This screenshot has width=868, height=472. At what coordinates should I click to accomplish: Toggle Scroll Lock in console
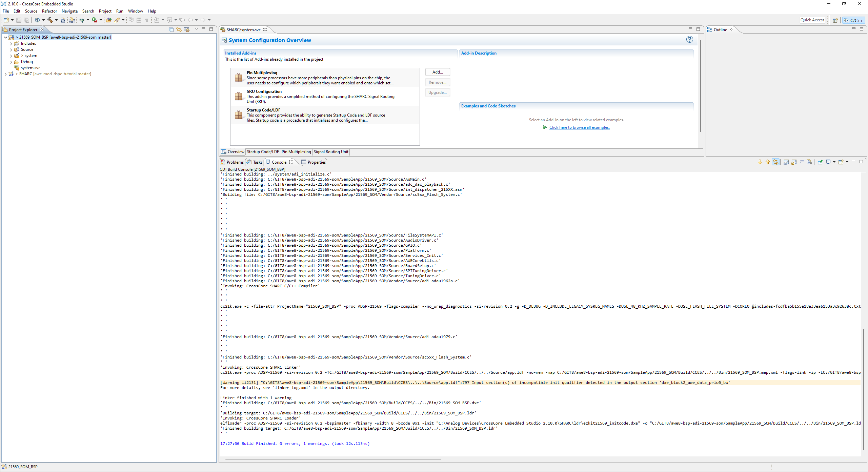pos(794,162)
